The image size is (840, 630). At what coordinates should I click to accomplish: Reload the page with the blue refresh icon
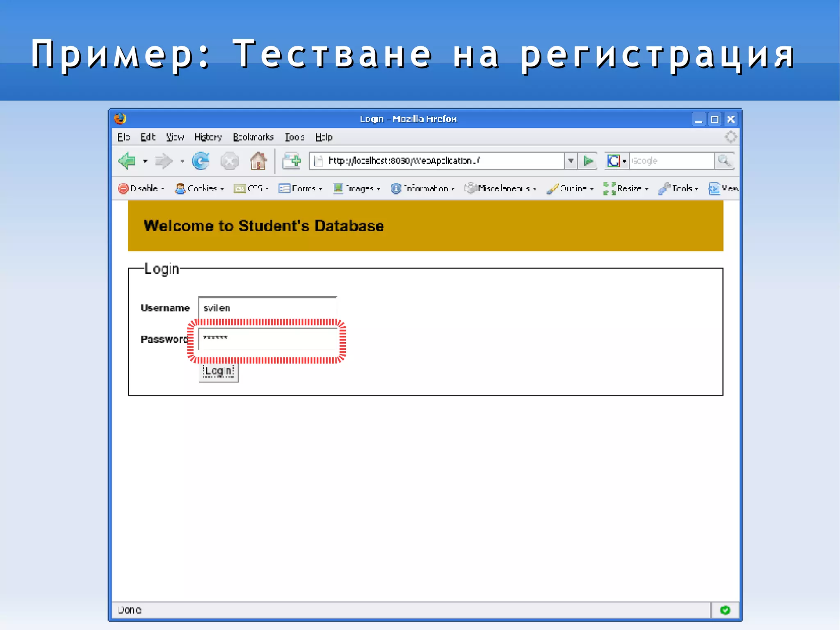coord(201,160)
